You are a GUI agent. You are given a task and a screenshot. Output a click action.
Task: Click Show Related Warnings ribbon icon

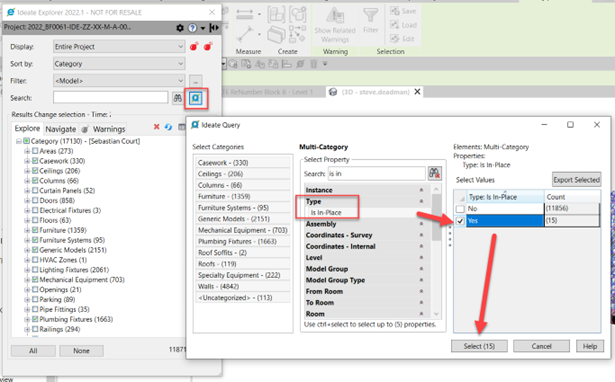[x=335, y=16]
